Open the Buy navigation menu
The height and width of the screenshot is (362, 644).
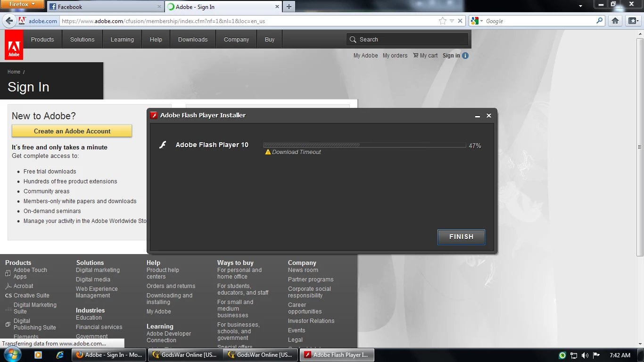pos(270,40)
